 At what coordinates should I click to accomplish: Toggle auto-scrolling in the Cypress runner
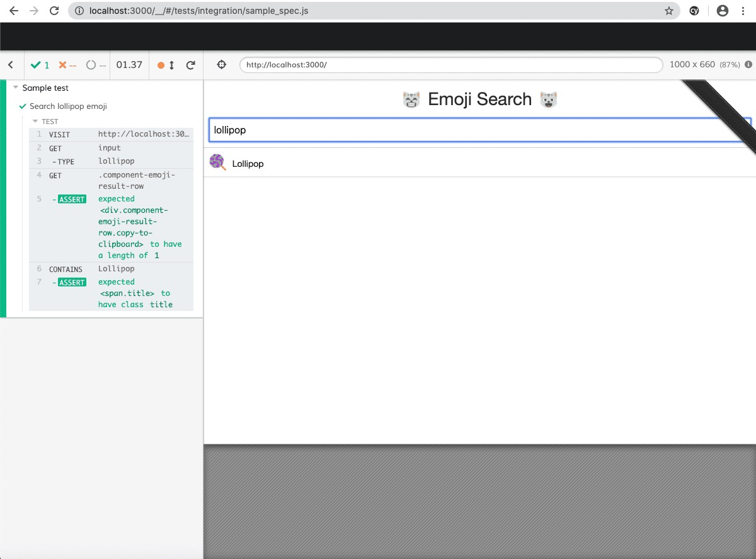[166, 65]
